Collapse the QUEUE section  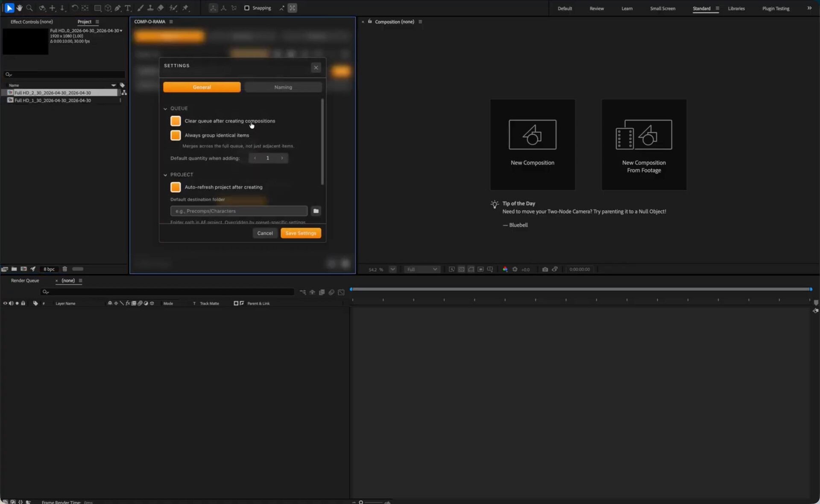point(165,109)
